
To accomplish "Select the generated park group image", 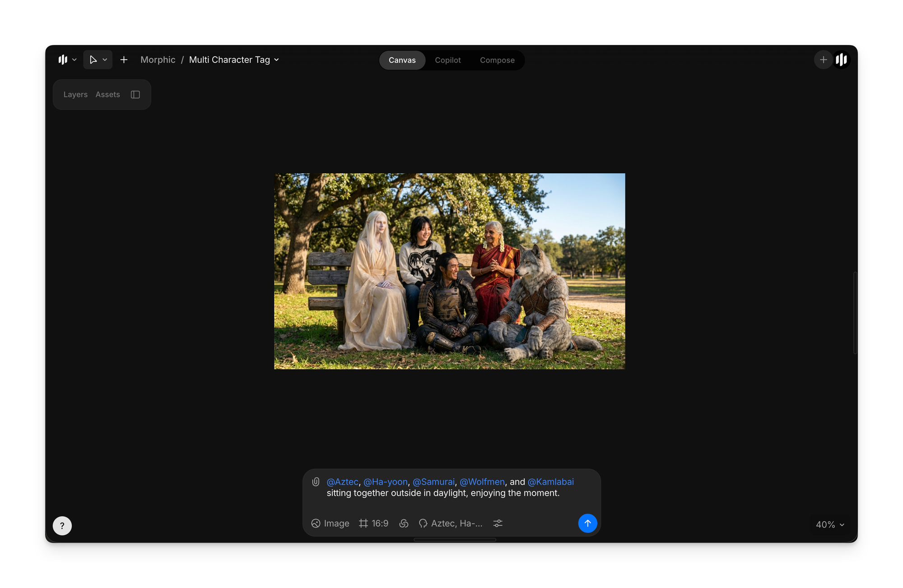I will point(449,271).
